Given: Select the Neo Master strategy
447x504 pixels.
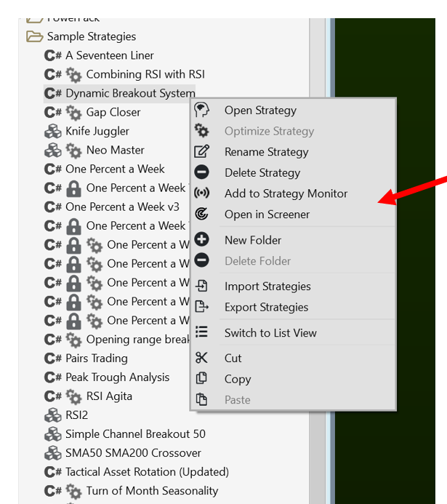Looking at the screenshot, I should [115, 150].
